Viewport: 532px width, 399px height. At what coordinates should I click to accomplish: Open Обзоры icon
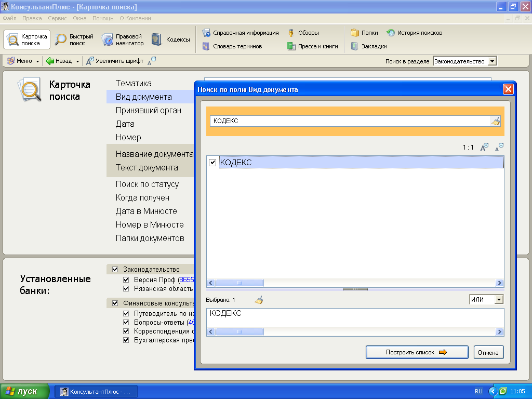291,33
